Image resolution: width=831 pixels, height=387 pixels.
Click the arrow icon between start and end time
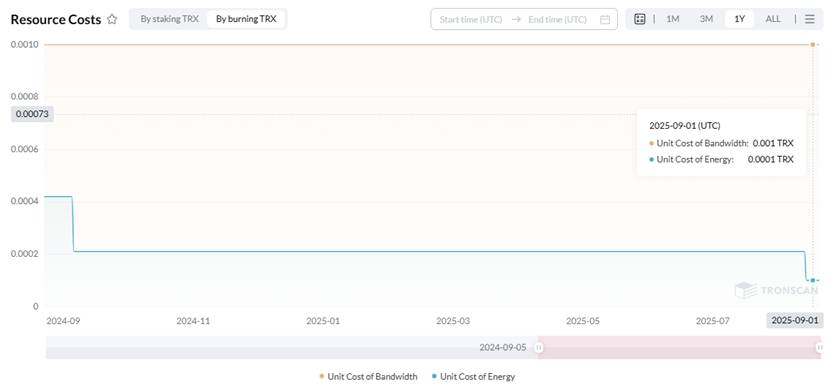(x=516, y=20)
